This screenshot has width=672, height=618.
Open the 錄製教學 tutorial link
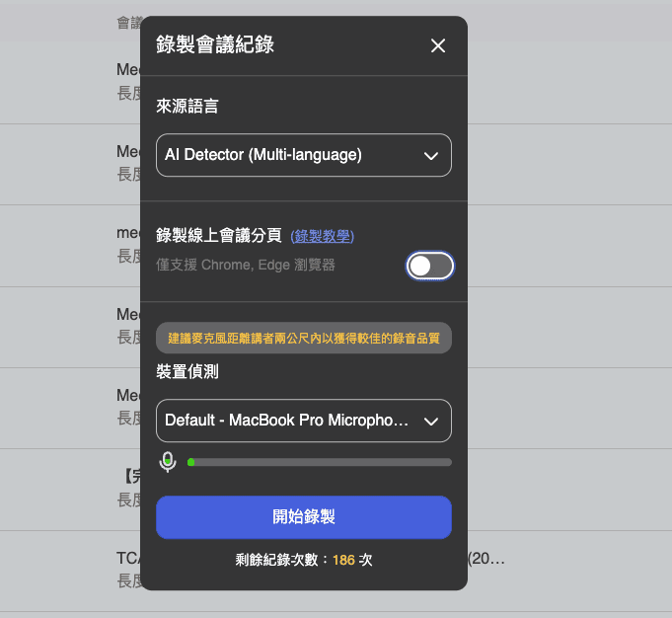[x=323, y=236]
